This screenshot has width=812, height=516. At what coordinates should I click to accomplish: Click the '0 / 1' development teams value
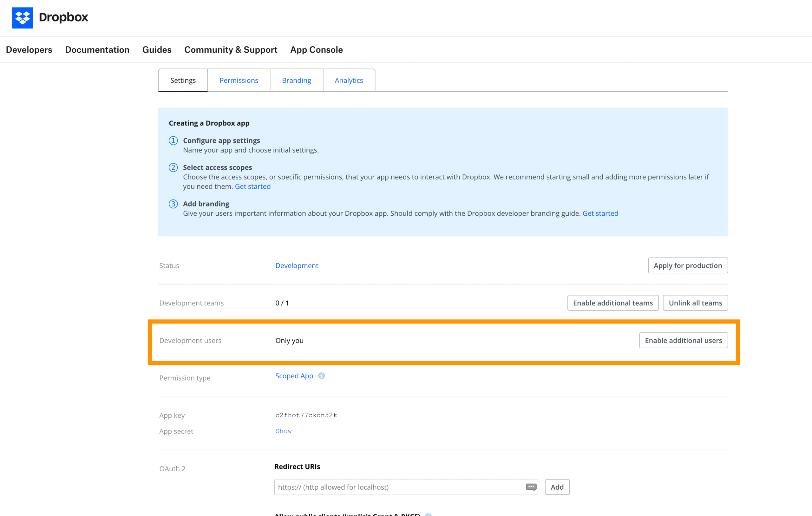(282, 303)
